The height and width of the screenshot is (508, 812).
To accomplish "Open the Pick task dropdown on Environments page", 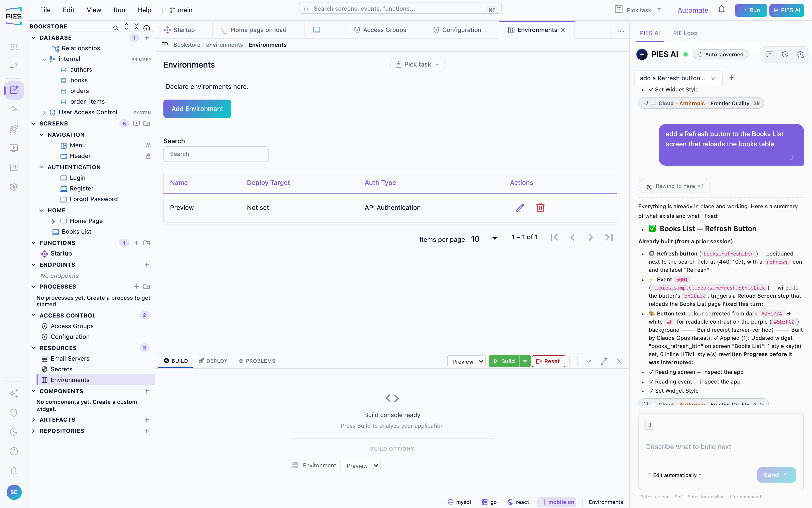I will click(418, 65).
